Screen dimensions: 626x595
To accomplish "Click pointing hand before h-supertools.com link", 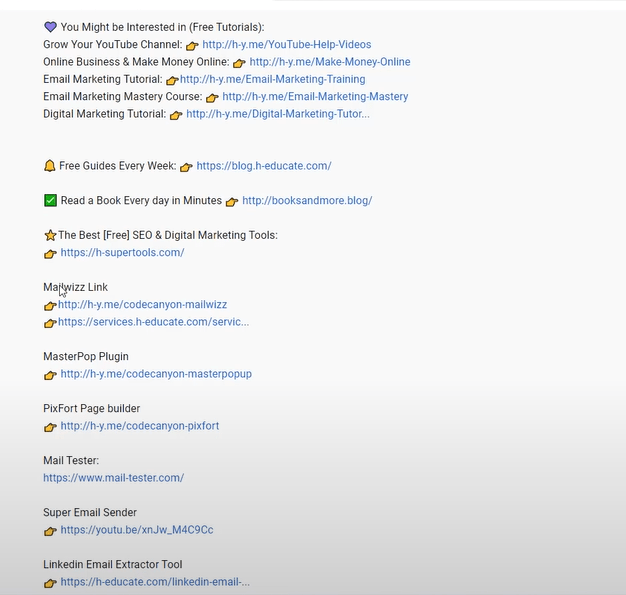I will click(50, 254).
